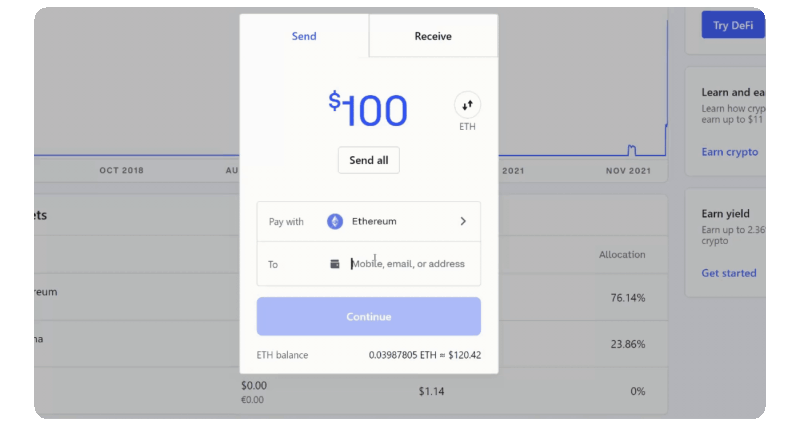Open the Get started link
800x427 pixels.
click(729, 273)
